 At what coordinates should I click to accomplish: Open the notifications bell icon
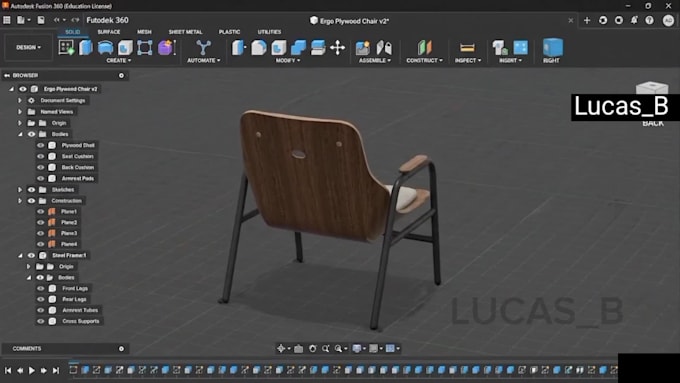coord(634,20)
